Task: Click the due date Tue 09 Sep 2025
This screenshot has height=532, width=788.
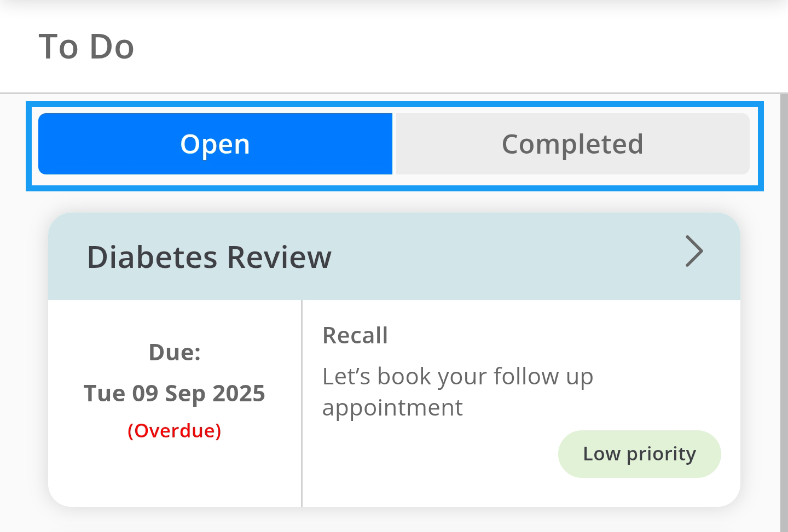Action: tap(174, 394)
